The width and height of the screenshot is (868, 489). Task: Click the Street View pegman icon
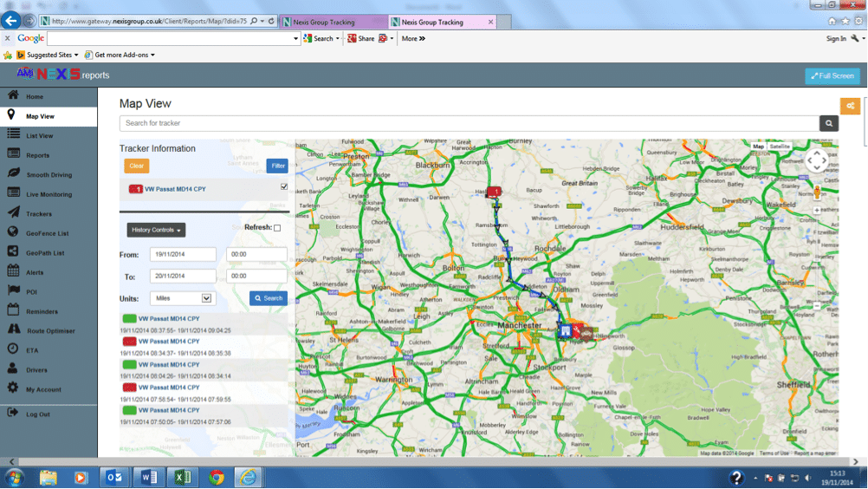pos(817,192)
